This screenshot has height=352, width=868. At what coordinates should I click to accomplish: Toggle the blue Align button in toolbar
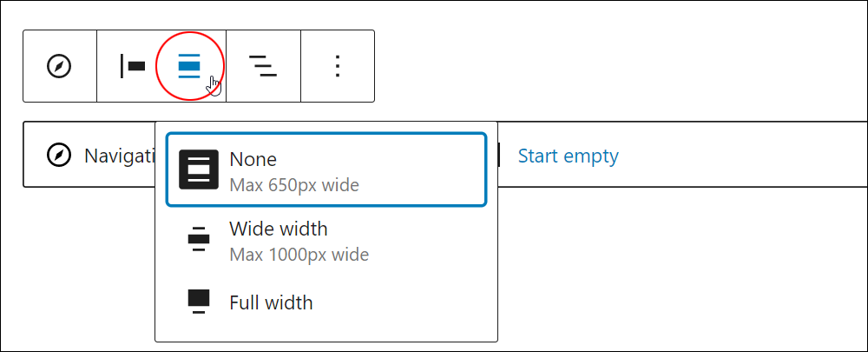point(188,67)
